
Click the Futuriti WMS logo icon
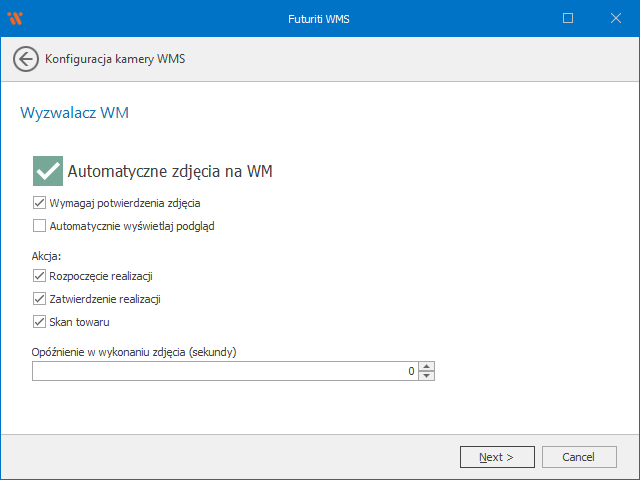tap(15, 18)
